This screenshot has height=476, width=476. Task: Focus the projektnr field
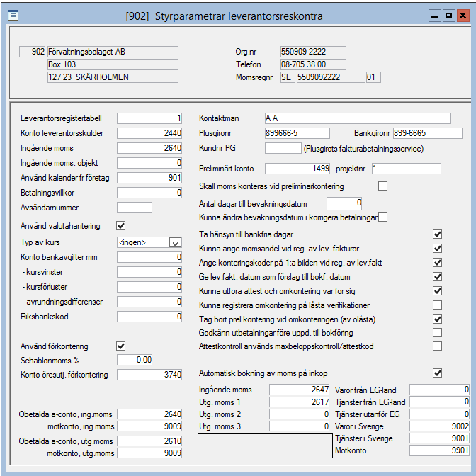pos(407,169)
